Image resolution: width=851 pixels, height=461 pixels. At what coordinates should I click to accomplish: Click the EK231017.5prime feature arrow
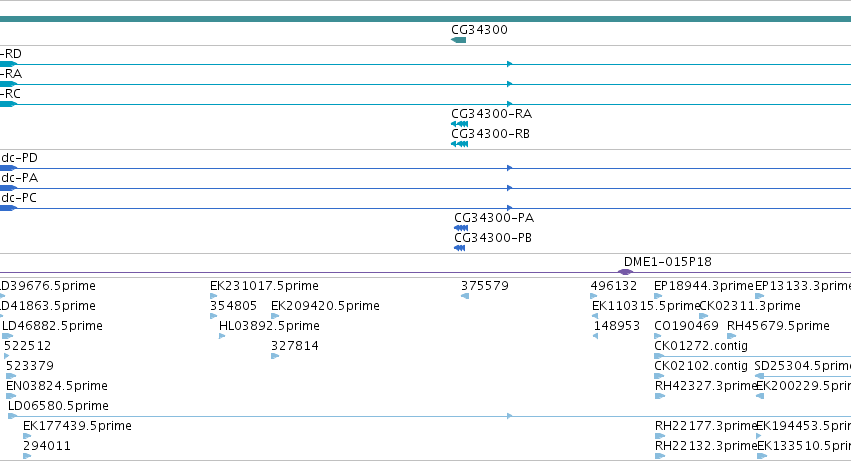tap(214, 296)
